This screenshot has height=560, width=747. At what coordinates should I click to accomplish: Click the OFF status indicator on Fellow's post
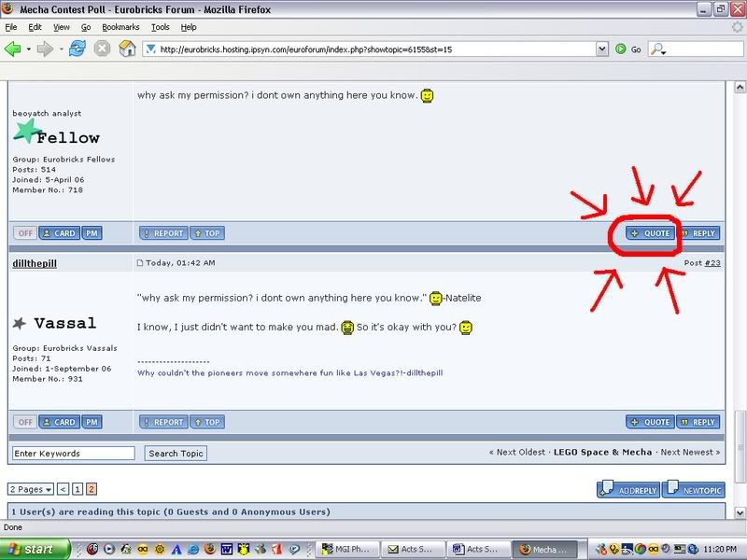25,233
